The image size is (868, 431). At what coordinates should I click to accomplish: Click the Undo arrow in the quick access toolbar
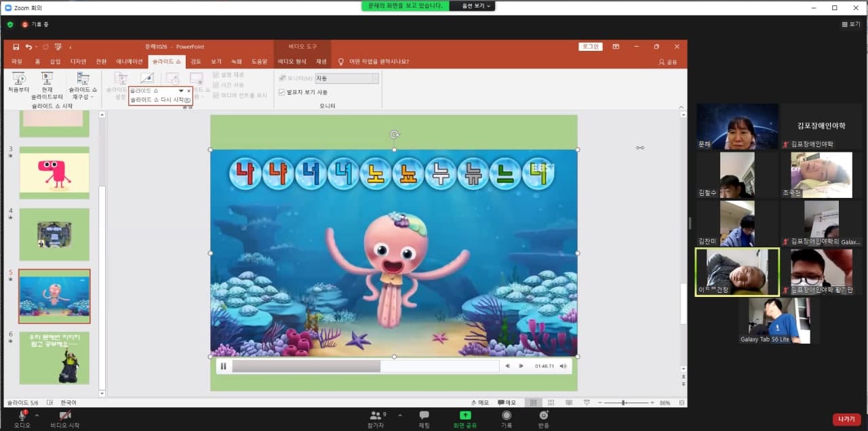coord(29,47)
